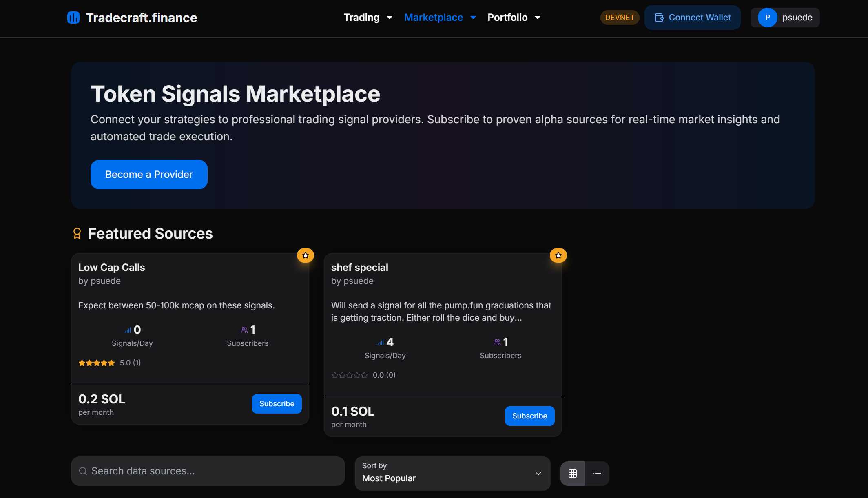The height and width of the screenshot is (498, 868).
Task: Click the DEVNET network badge
Action: [620, 18]
